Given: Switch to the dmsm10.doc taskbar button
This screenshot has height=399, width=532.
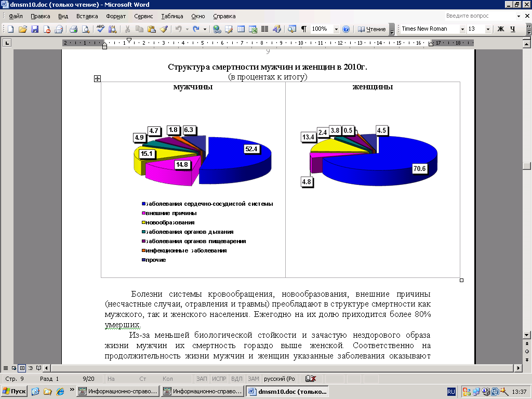Looking at the screenshot, I should pyautogui.click(x=287, y=391).
